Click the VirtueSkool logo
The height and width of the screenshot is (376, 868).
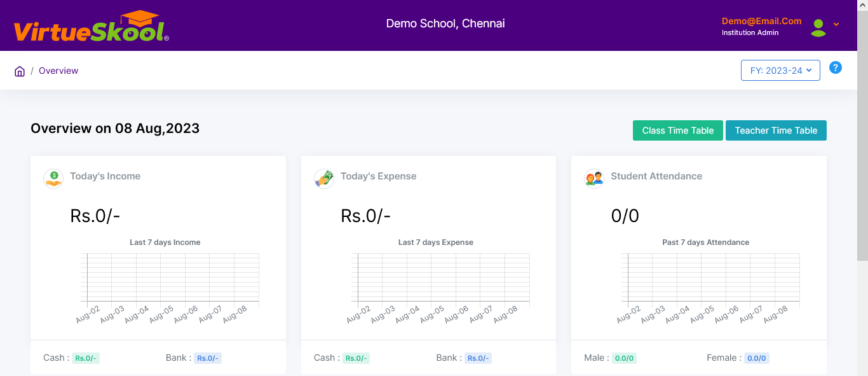92,27
